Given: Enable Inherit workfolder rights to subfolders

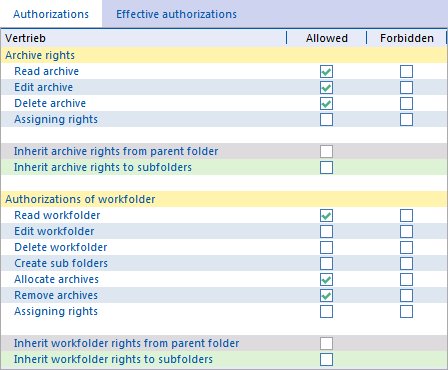Looking at the screenshot, I should pyautogui.click(x=326, y=359).
